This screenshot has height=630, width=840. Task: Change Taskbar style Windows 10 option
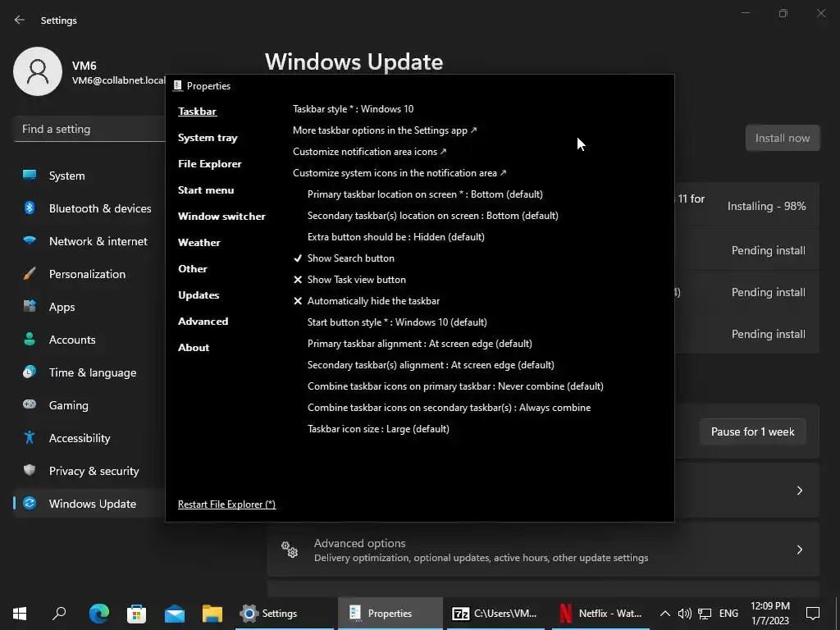click(x=353, y=109)
